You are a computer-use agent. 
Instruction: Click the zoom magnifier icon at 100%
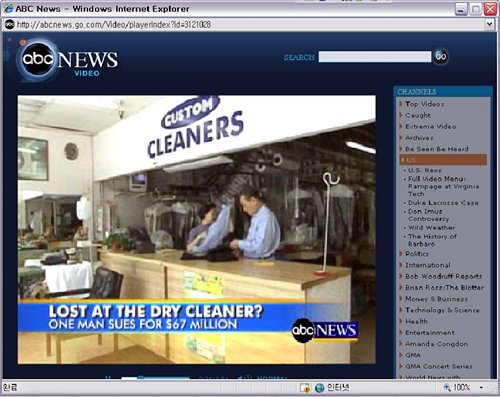[447, 388]
